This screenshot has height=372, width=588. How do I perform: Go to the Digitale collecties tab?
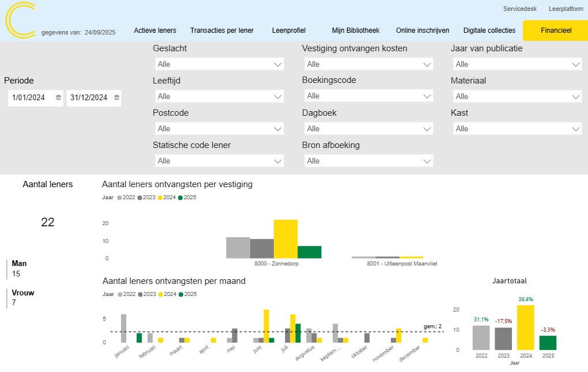(489, 31)
